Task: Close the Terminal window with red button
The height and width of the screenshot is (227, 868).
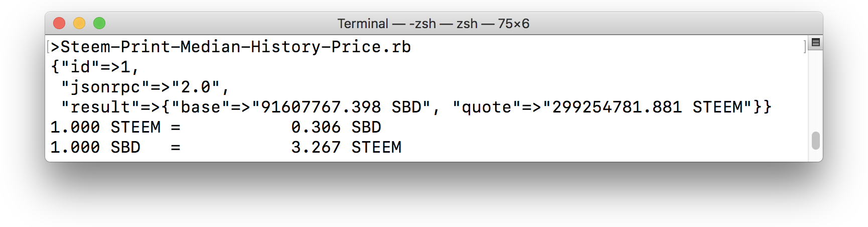Action: point(59,23)
